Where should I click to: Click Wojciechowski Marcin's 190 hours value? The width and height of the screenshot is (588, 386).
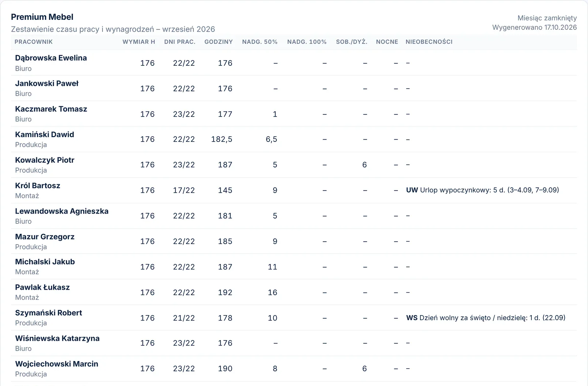[x=225, y=369]
